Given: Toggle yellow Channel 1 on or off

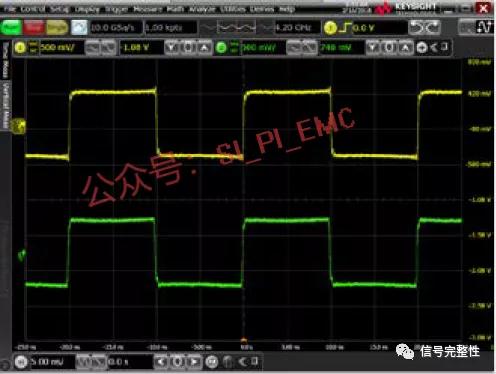Looking at the screenshot, I should click(20, 48).
